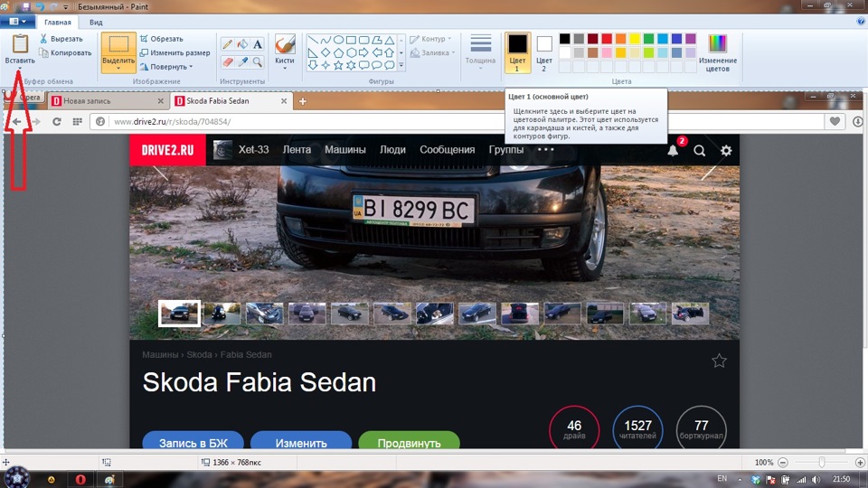Open the Машины menu on DRIVE2
The image size is (868, 488).
344,149
